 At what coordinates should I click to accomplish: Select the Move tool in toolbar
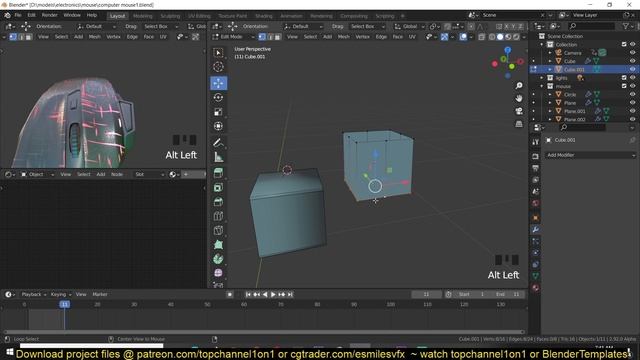pyautogui.click(x=218, y=83)
